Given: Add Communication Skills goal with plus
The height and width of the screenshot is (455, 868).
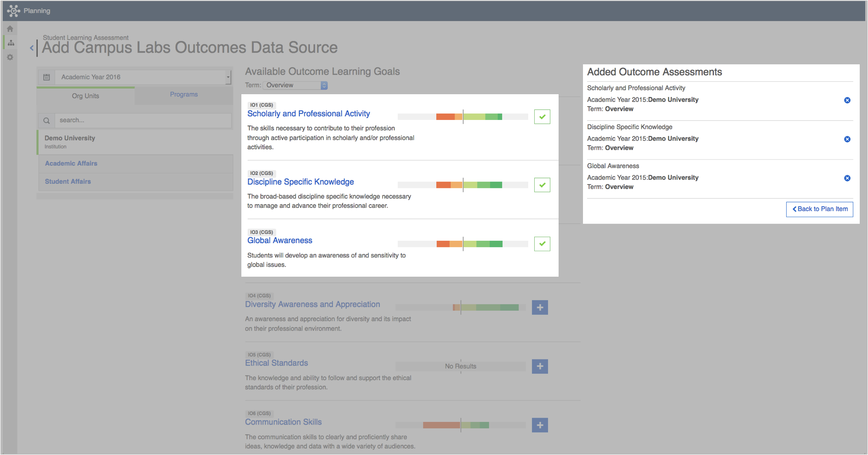Looking at the screenshot, I should point(540,425).
